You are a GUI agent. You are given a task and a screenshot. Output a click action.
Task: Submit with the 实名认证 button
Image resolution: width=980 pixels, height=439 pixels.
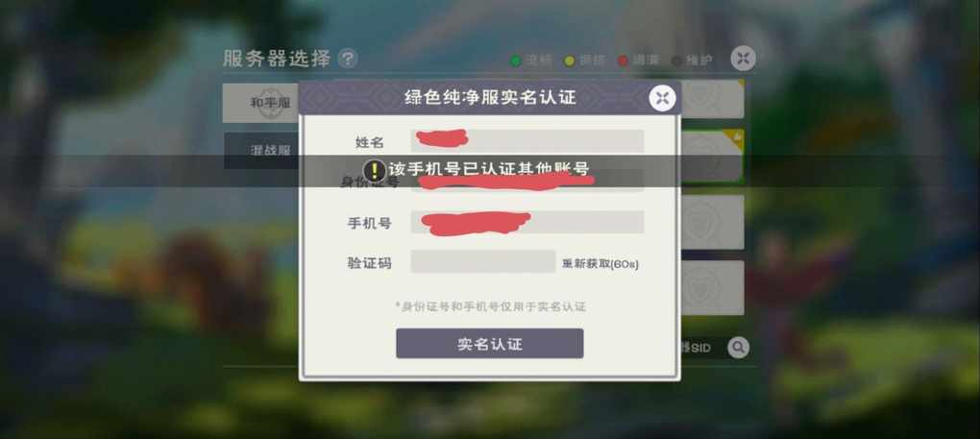(489, 344)
